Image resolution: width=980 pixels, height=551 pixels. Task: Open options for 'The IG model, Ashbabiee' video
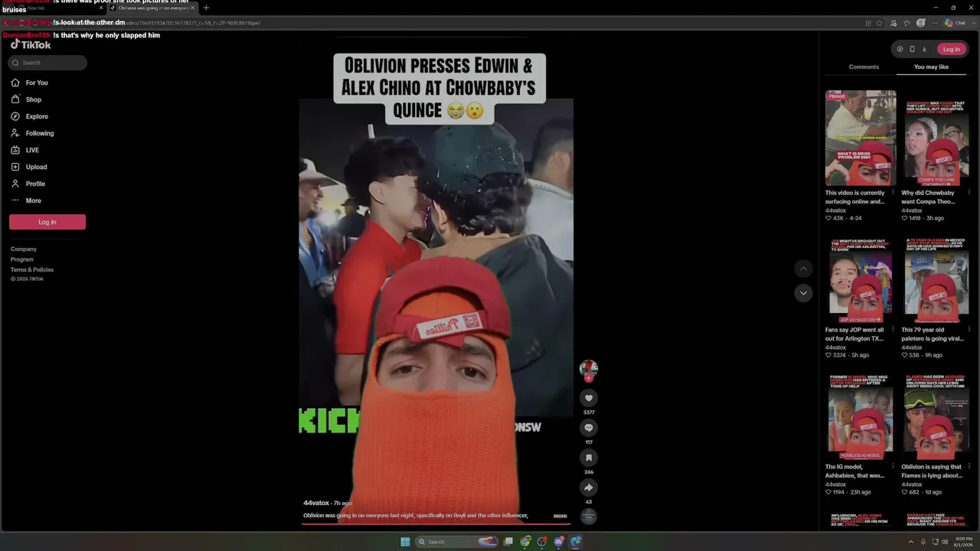pos(893,467)
